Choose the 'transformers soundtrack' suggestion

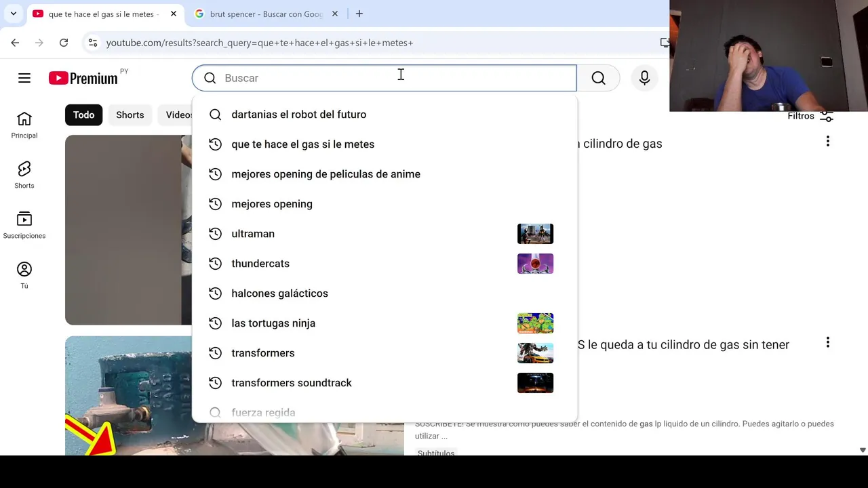(384, 383)
